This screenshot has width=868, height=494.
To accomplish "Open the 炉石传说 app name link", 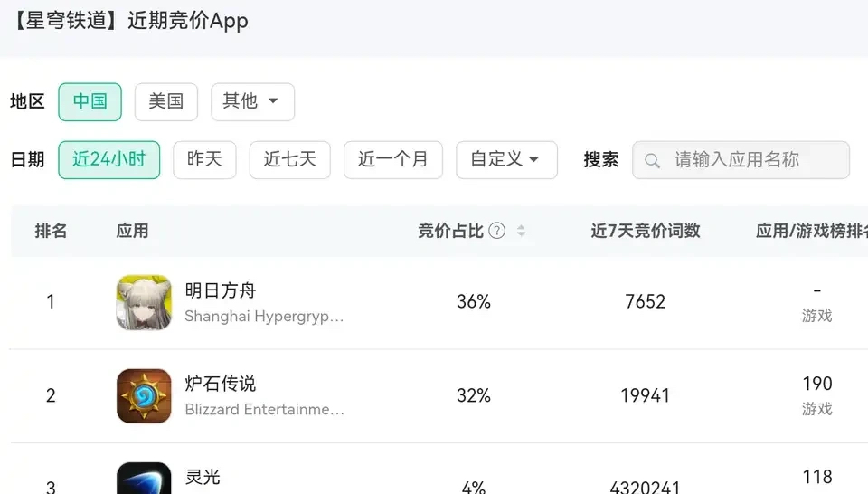I will pos(221,384).
